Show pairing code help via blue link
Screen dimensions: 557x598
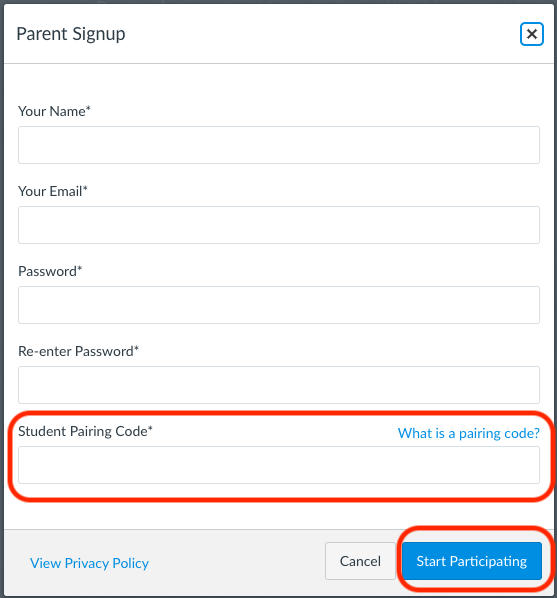coord(468,433)
